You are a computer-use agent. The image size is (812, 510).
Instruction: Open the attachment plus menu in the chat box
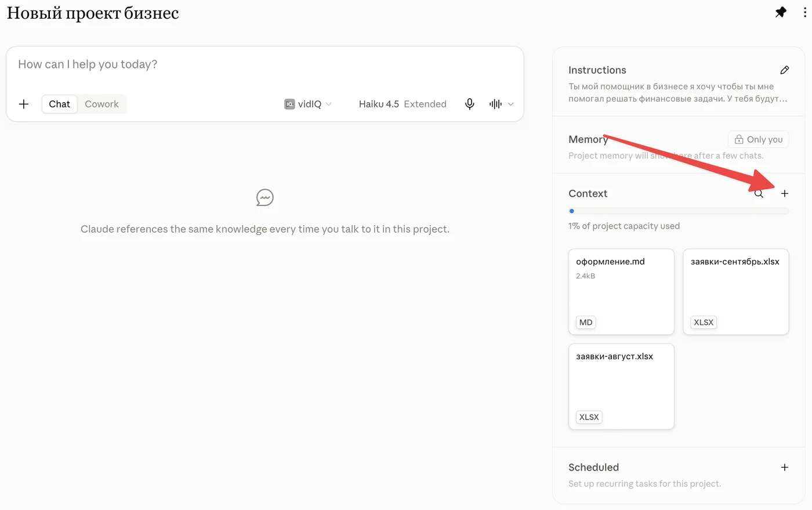[x=24, y=104]
